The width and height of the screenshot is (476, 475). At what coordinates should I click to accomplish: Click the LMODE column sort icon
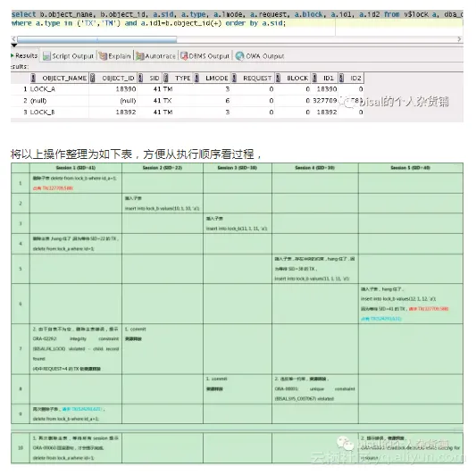196,78
